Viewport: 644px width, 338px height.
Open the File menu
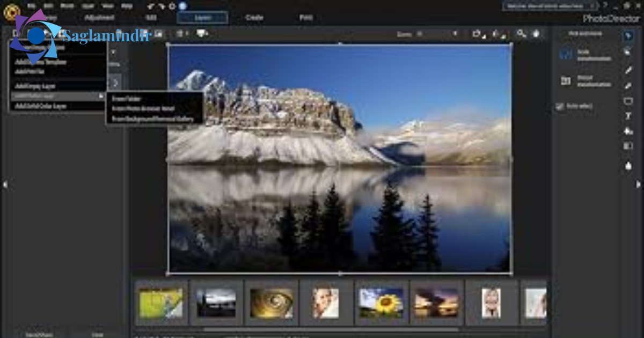31,6
